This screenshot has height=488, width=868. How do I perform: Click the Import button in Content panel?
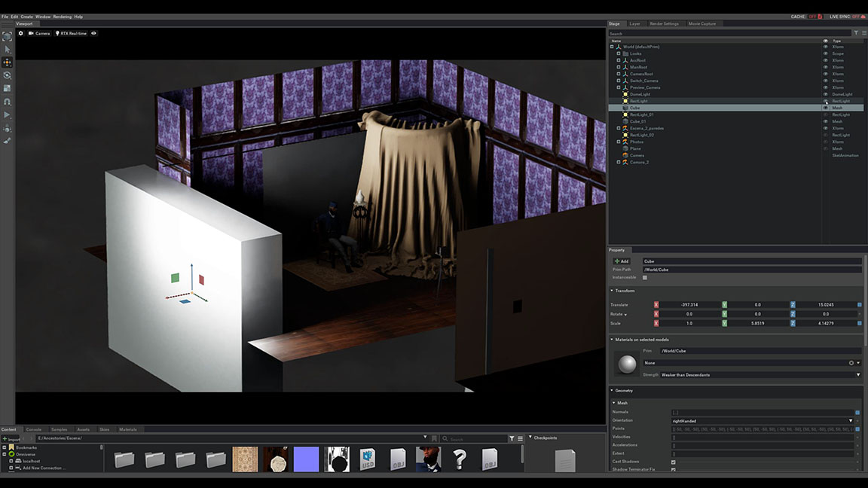[11, 439]
